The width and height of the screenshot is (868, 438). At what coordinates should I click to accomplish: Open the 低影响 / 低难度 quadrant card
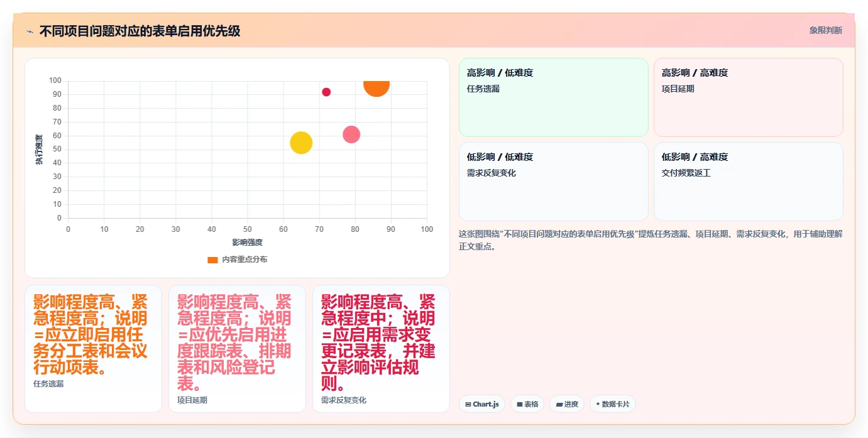pyautogui.click(x=553, y=182)
